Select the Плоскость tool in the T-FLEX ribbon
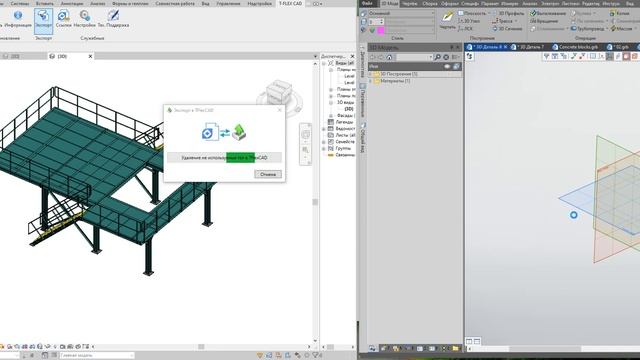The image size is (640, 360). (472, 13)
